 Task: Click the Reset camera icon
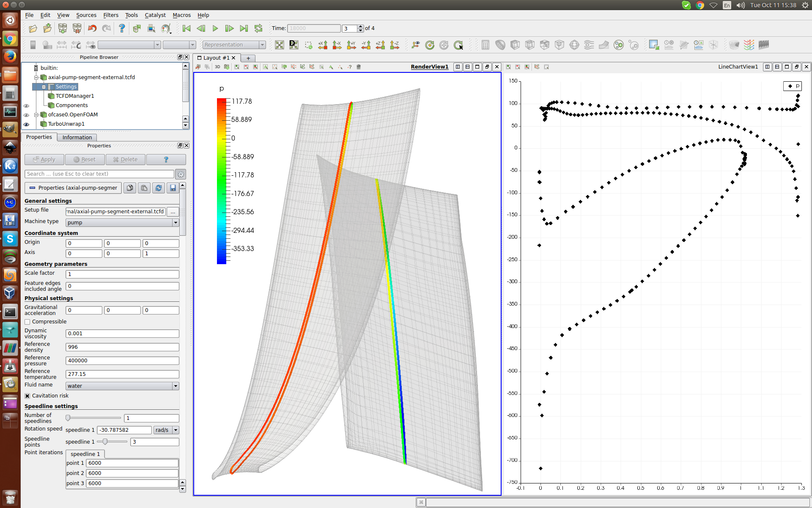point(280,45)
